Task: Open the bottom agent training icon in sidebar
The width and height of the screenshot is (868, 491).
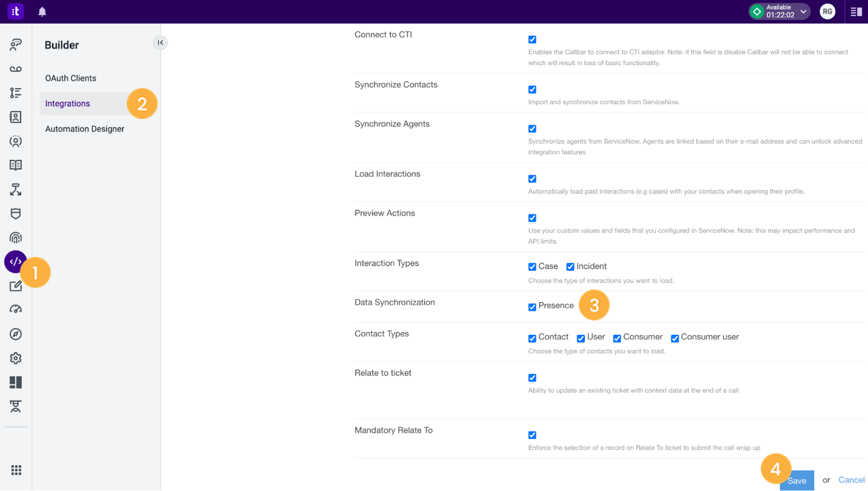Action: (x=16, y=406)
